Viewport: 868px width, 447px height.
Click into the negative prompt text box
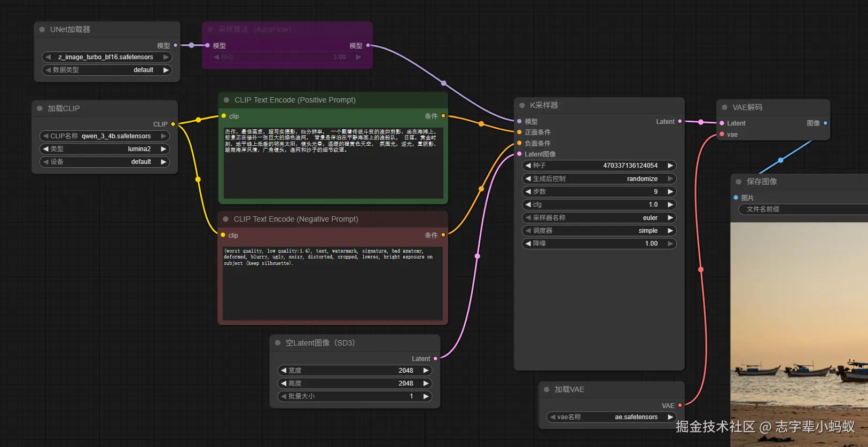pyautogui.click(x=332, y=283)
